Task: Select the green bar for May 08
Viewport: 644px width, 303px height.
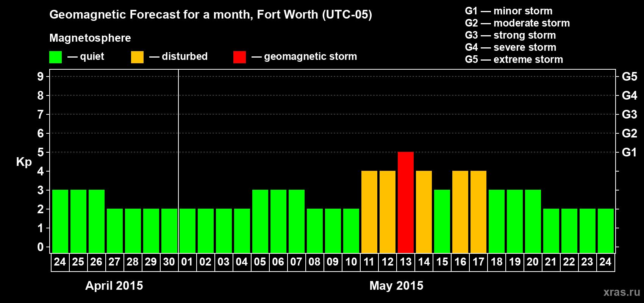Action: pyautogui.click(x=315, y=231)
